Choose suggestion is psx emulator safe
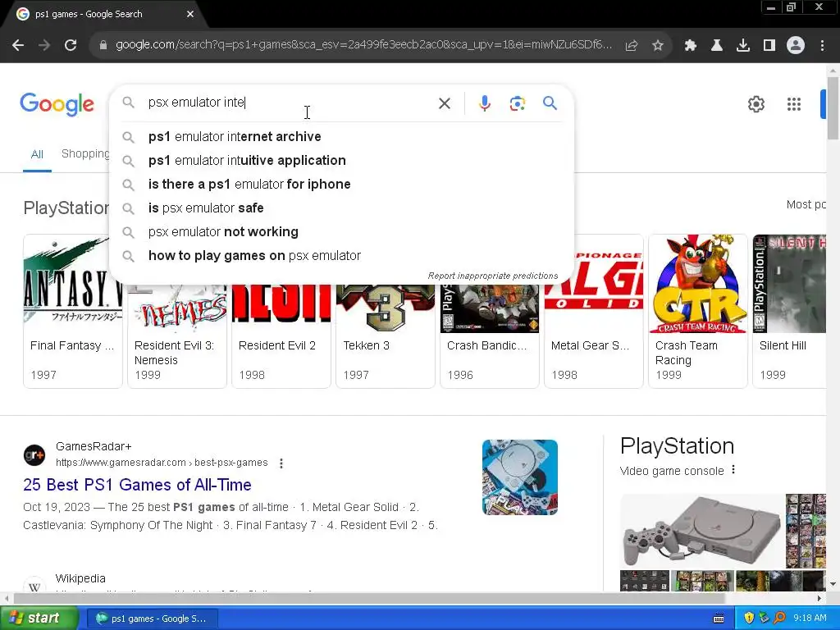The width and height of the screenshot is (840, 630). (x=342, y=208)
